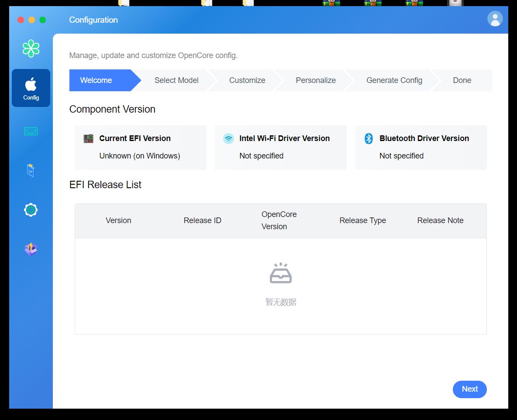This screenshot has height=420, width=517.
Task: Click the green flower logo in sidebar
Action: (31, 48)
